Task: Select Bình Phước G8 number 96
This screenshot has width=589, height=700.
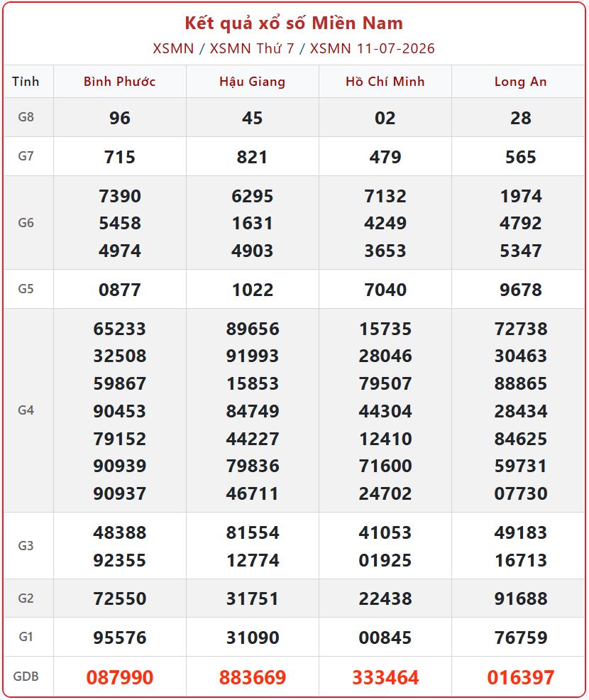Action: [x=120, y=118]
